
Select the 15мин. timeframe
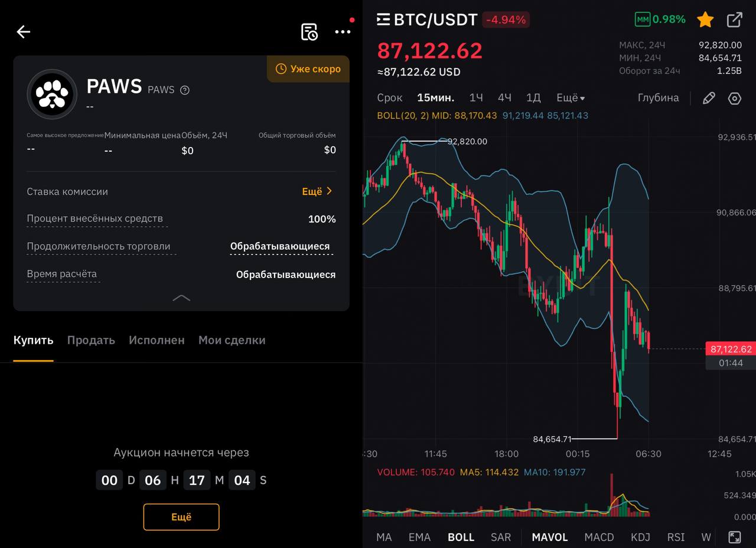(x=435, y=98)
